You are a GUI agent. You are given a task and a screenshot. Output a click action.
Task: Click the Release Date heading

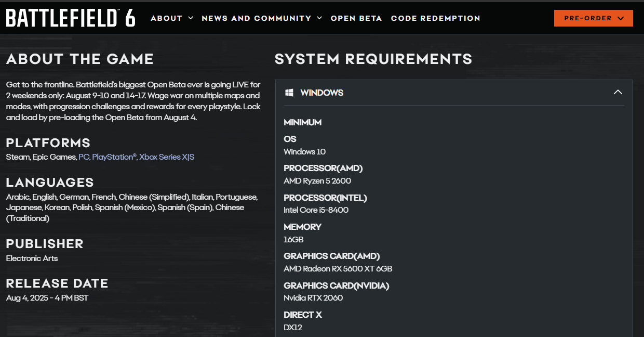pyautogui.click(x=57, y=283)
